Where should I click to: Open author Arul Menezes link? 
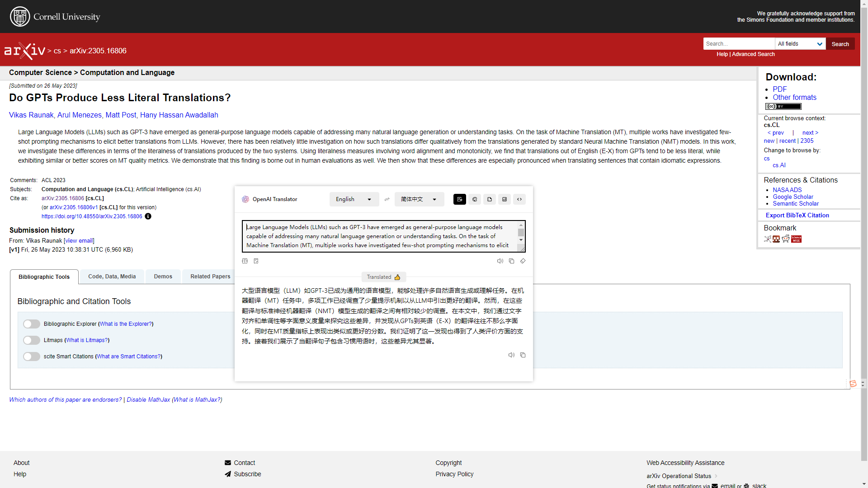tap(80, 115)
